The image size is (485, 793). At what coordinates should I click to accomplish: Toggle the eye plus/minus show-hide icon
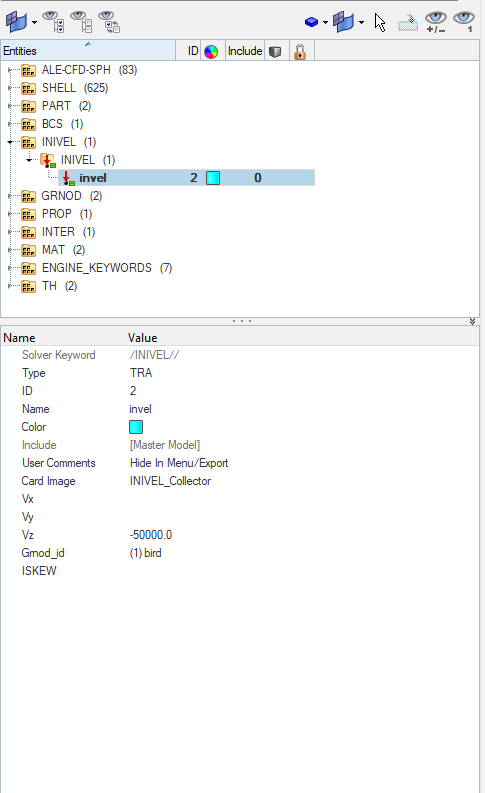[x=435, y=22]
